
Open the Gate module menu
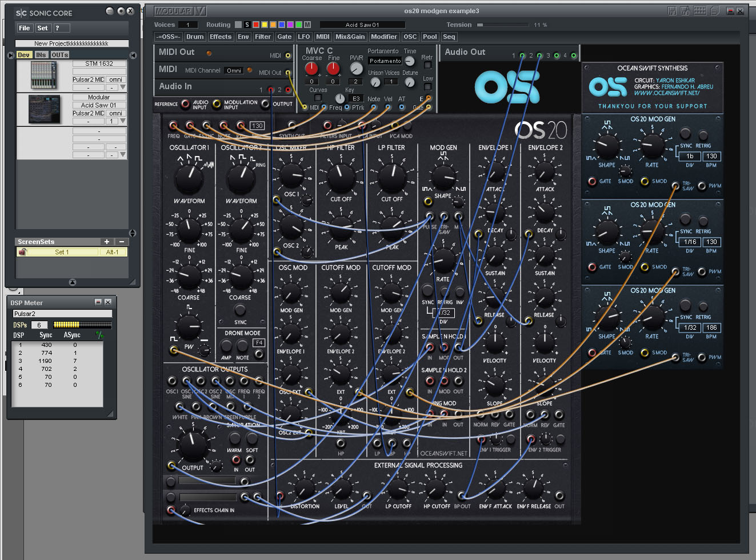tap(284, 37)
